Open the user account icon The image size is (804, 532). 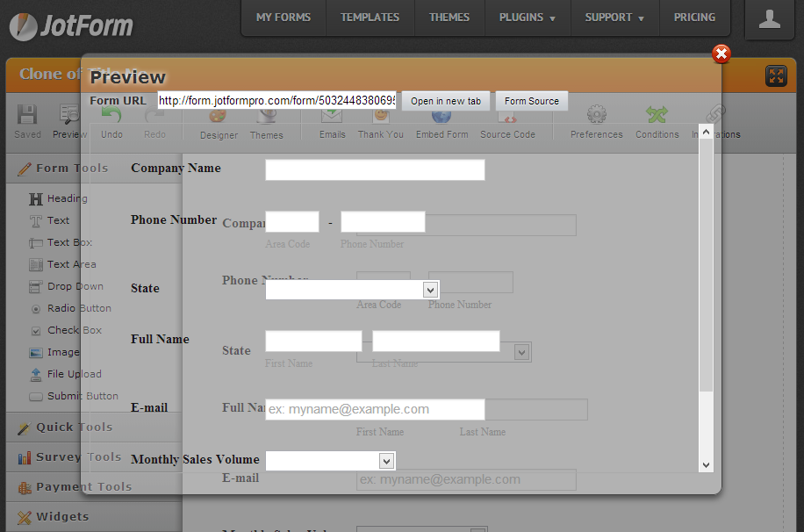pos(769,19)
